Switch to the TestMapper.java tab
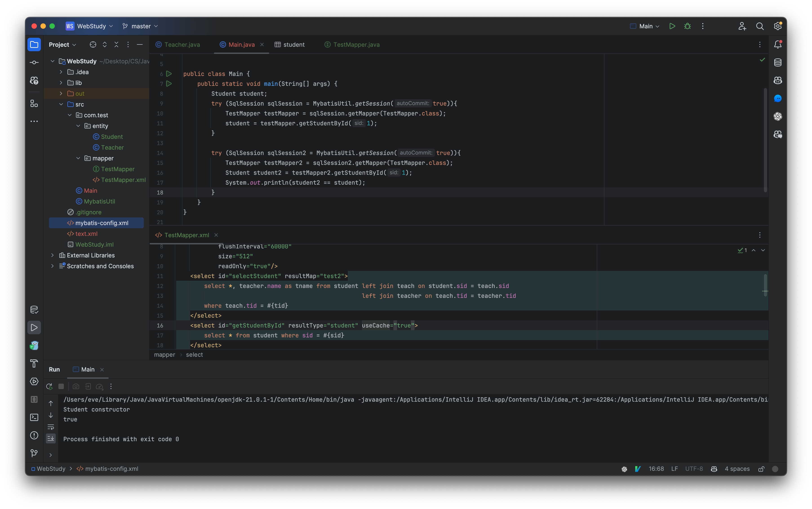 356,45
